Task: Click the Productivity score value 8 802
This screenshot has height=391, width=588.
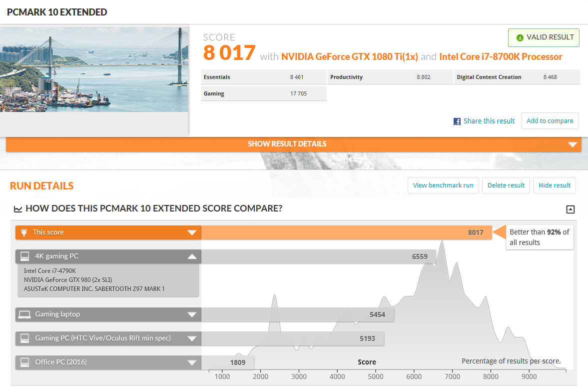Action: [423, 77]
